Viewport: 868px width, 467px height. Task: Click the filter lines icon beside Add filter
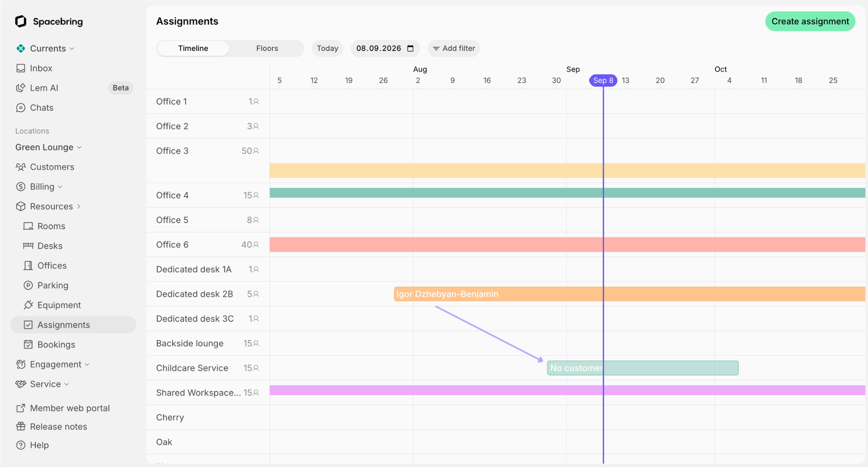click(436, 49)
